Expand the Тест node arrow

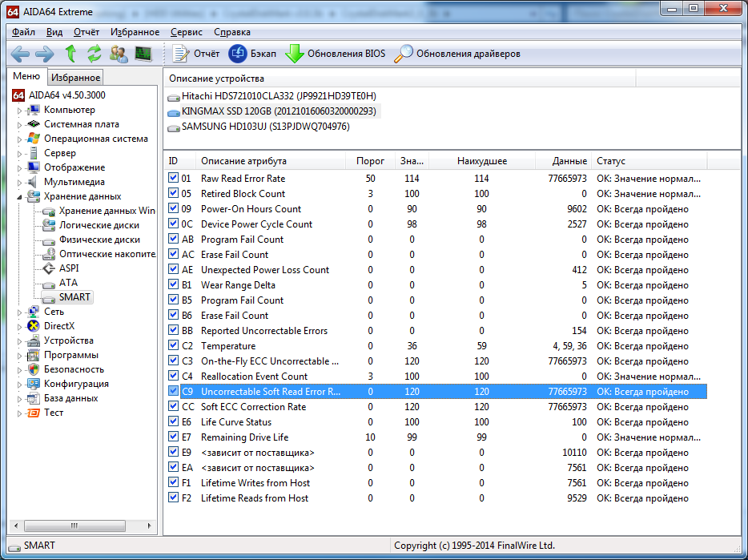point(19,413)
